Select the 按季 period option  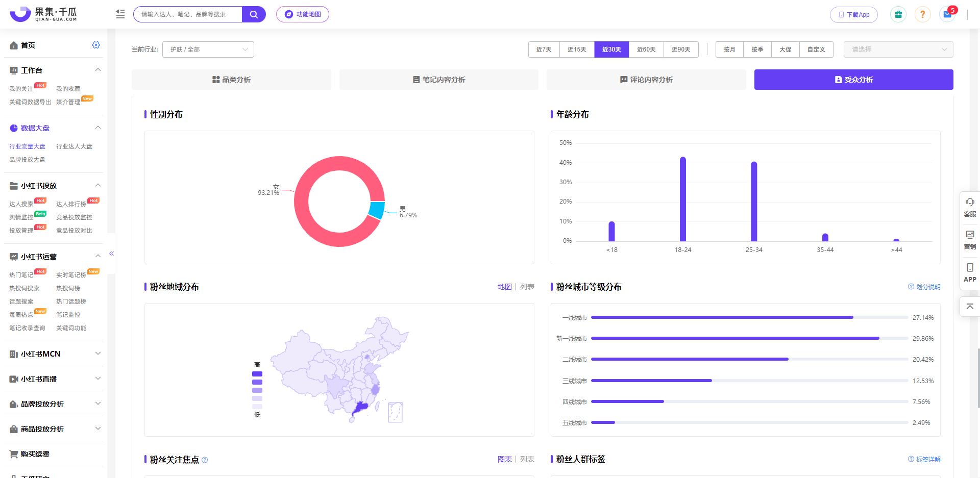pyautogui.click(x=757, y=49)
